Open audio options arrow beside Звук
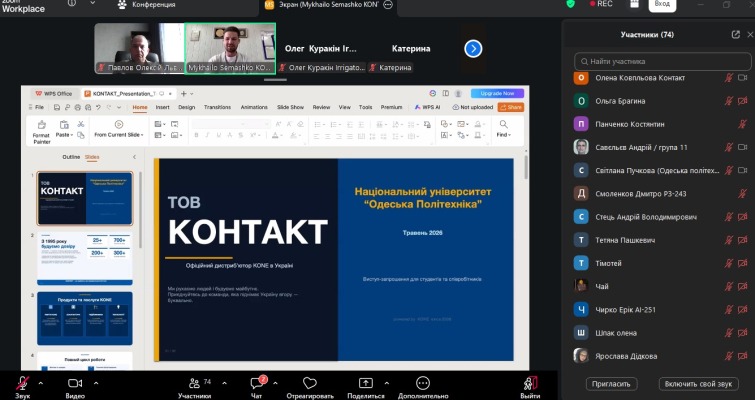The image size is (755, 400). point(40,384)
